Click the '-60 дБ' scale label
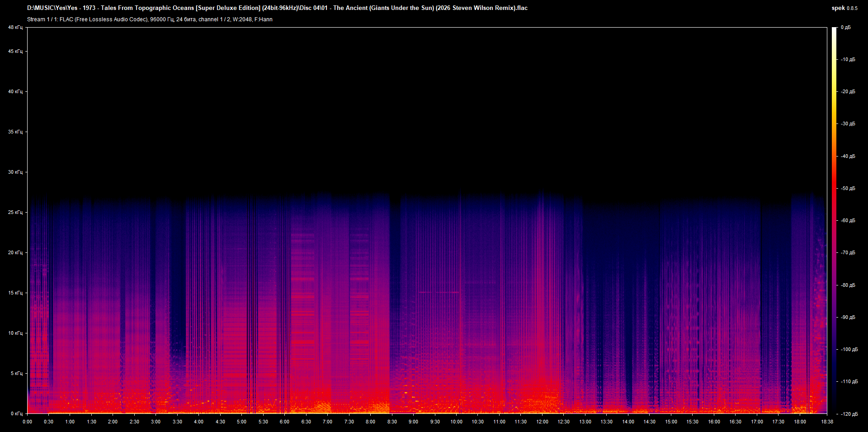The image size is (868, 432). pos(848,221)
